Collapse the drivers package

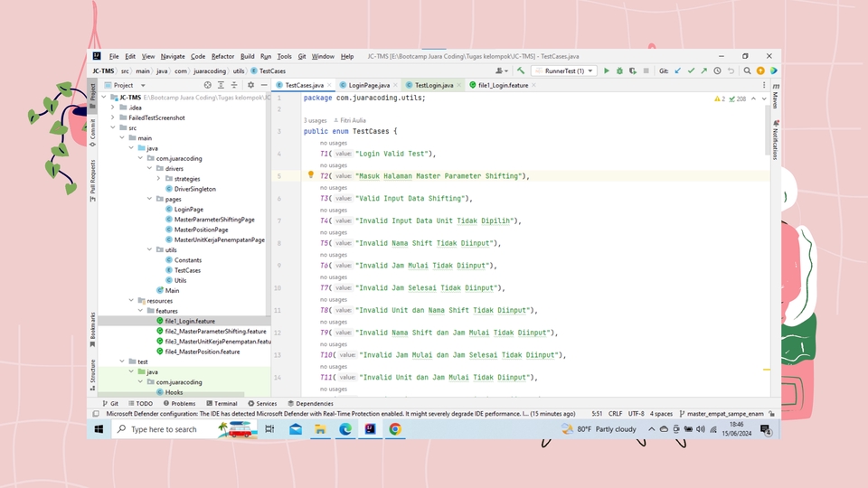(x=150, y=168)
